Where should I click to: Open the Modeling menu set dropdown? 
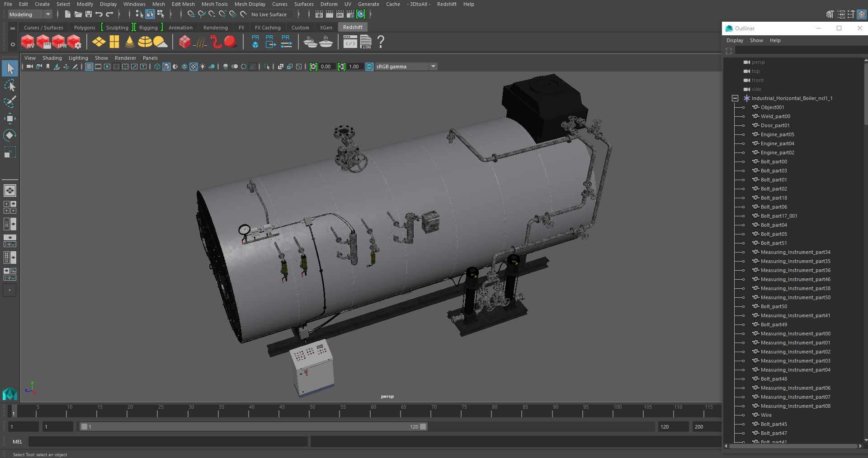pos(30,14)
